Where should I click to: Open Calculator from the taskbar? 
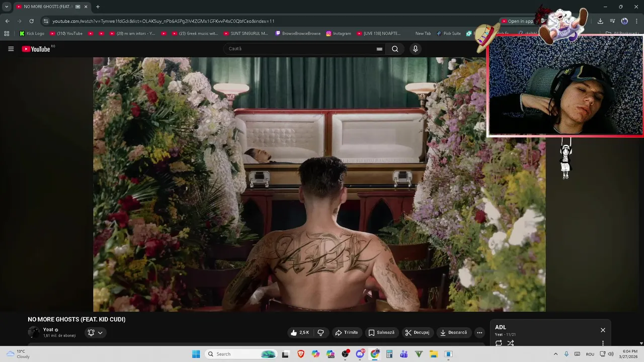click(x=389, y=354)
